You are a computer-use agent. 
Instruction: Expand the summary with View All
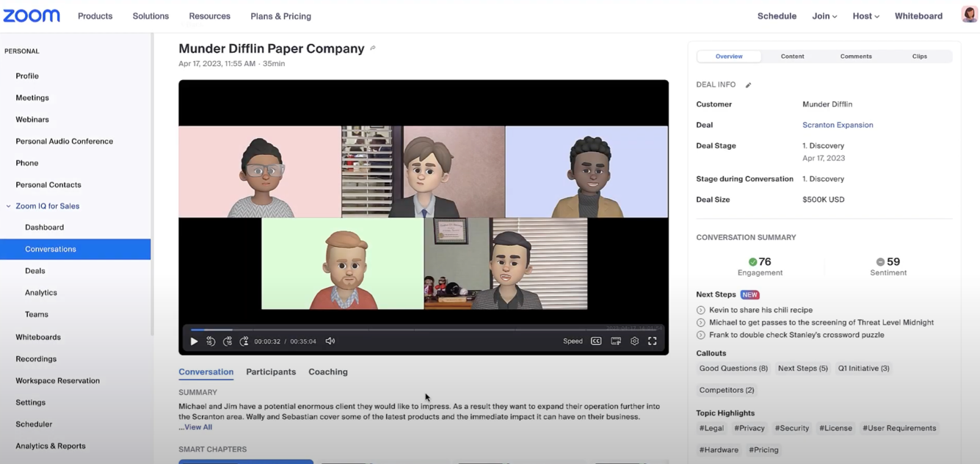click(198, 427)
